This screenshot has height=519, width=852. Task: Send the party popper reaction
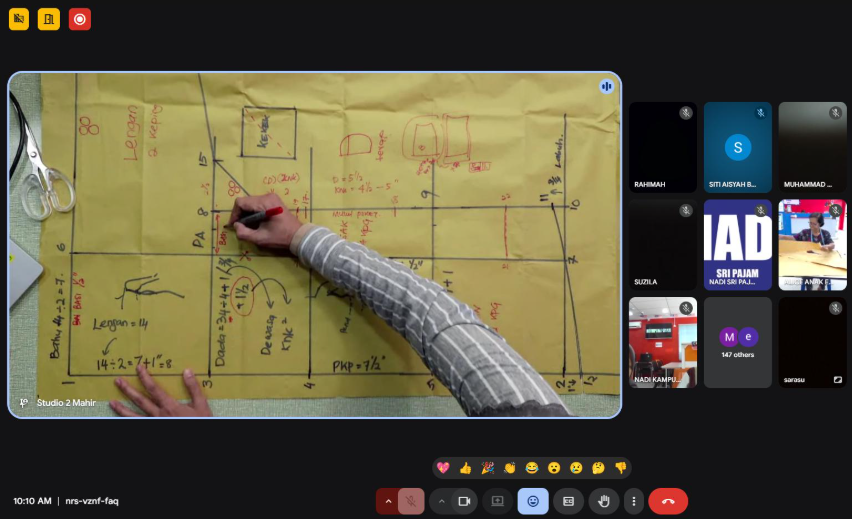pyautogui.click(x=487, y=468)
